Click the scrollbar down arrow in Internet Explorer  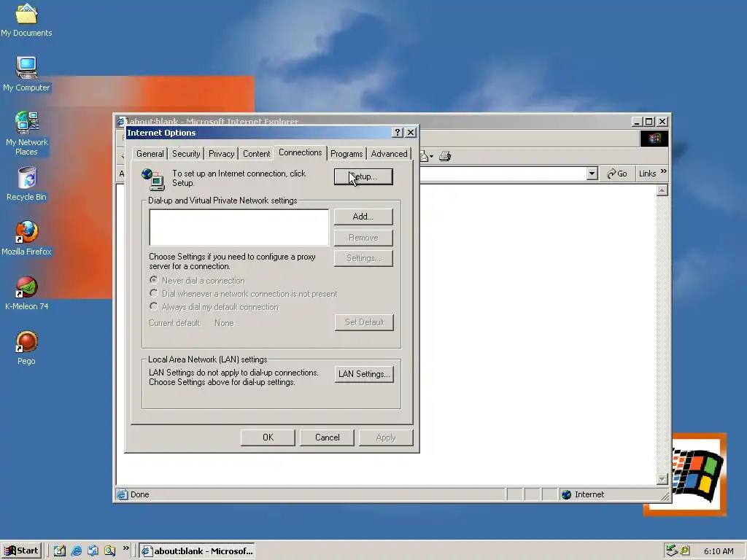pos(662,478)
